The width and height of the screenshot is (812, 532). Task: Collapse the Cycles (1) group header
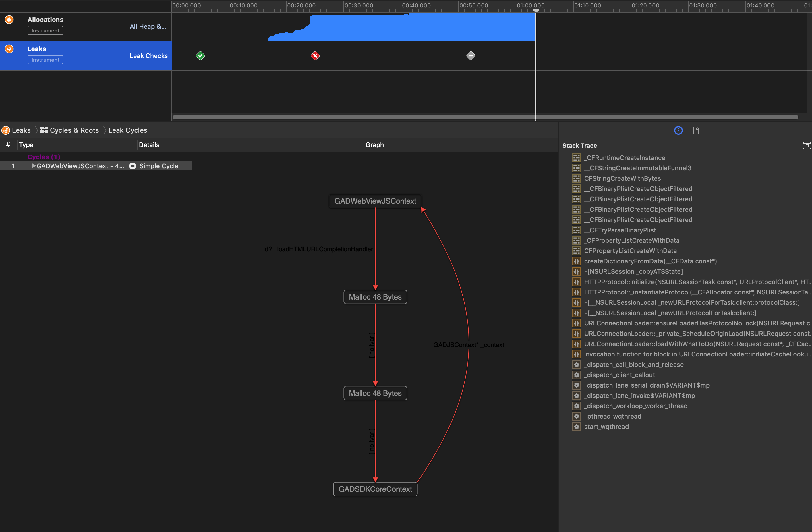tap(44, 157)
